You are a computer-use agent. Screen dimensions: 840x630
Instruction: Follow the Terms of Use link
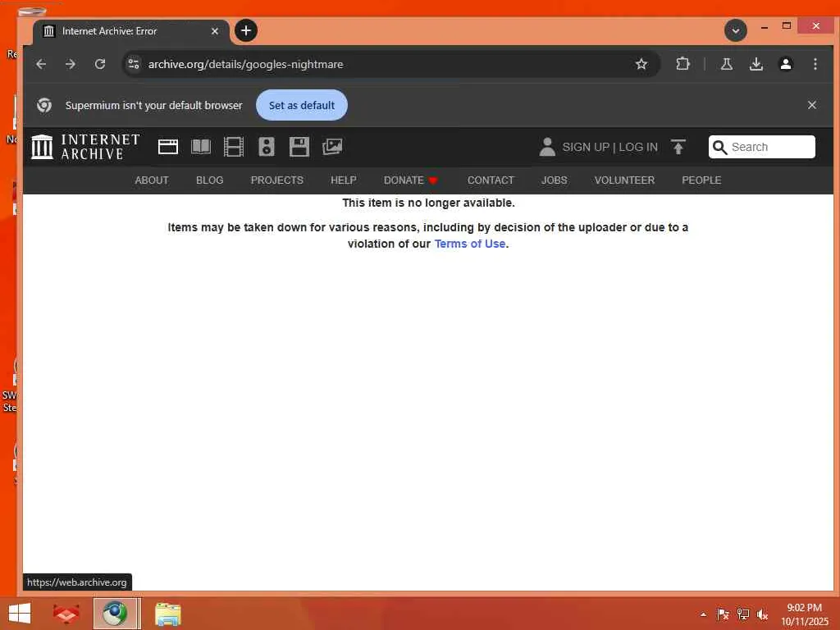[x=470, y=244]
